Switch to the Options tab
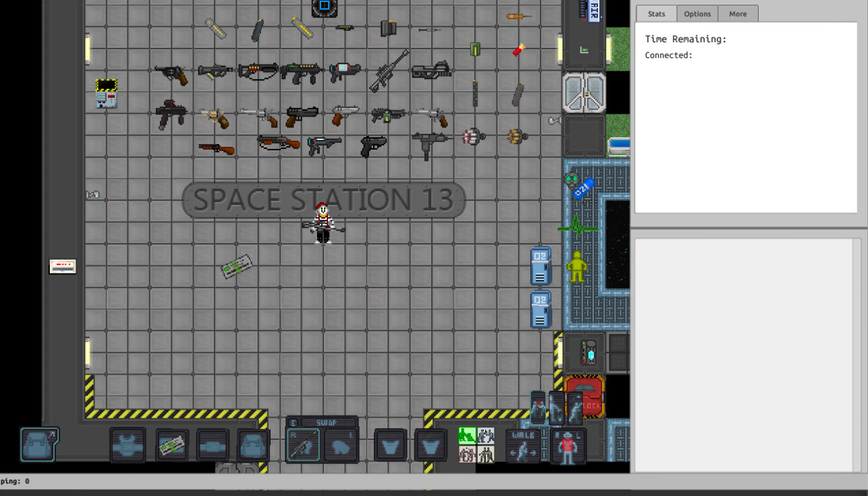 pyautogui.click(x=697, y=13)
